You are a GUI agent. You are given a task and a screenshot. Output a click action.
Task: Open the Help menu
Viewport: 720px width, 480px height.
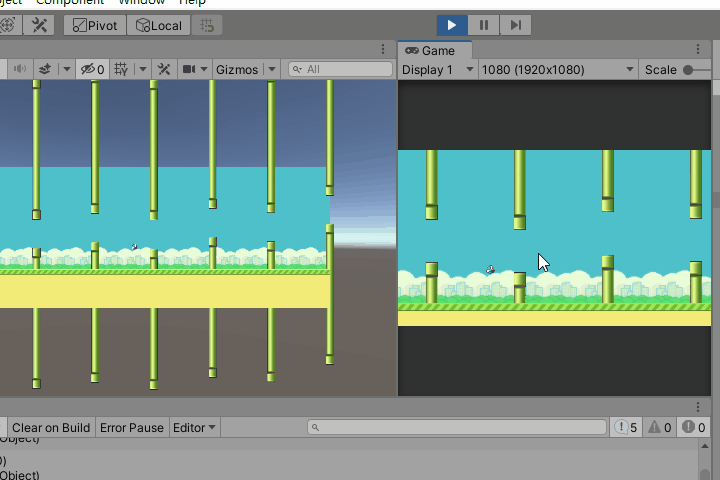pos(192,2)
